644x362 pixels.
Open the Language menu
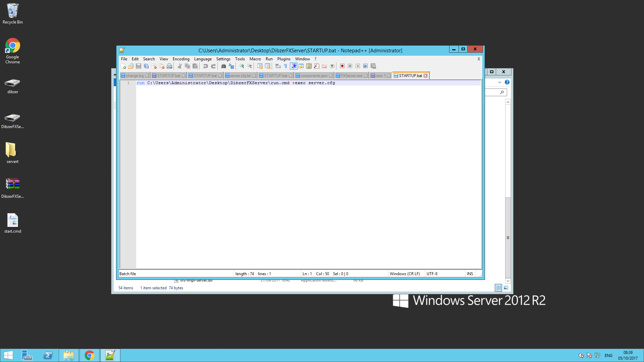pyautogui.click(x=203, y=59)
